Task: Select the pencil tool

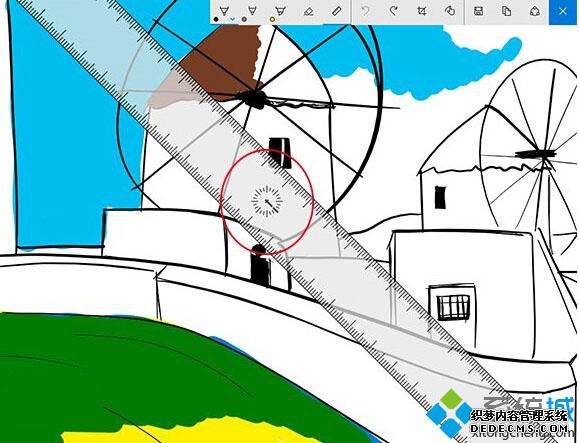Action: (x=252, y=11)
